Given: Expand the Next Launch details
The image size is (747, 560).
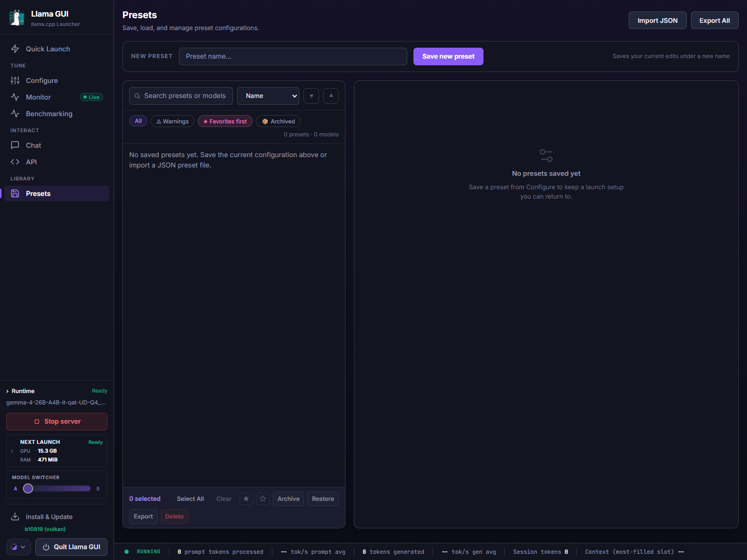Looking at the screenshot, I should point(12,451).
